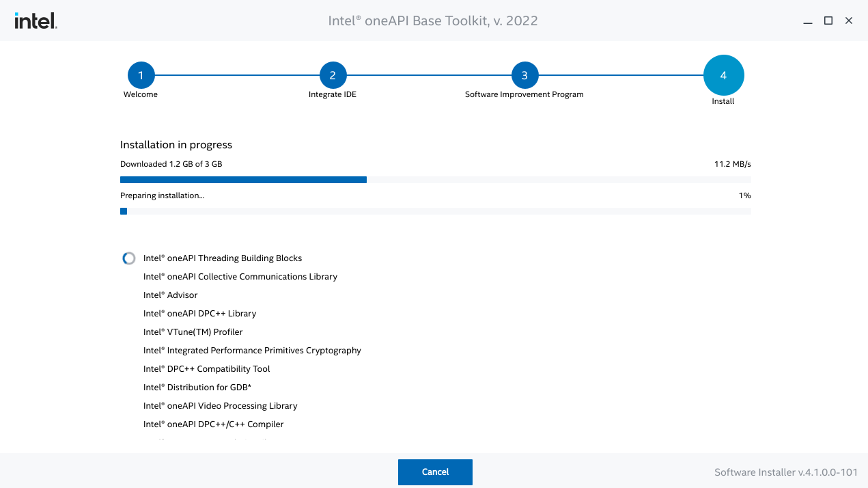Click Intel oneAPI Video Processing Library entry
Viewport: 868px width, 488px height.
coord(221,406)
